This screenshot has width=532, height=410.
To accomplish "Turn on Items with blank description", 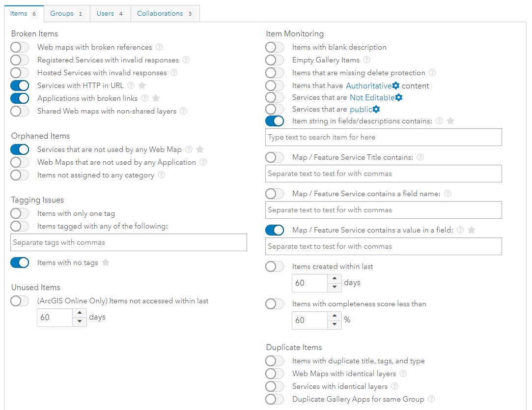I will tap(275, 47).
